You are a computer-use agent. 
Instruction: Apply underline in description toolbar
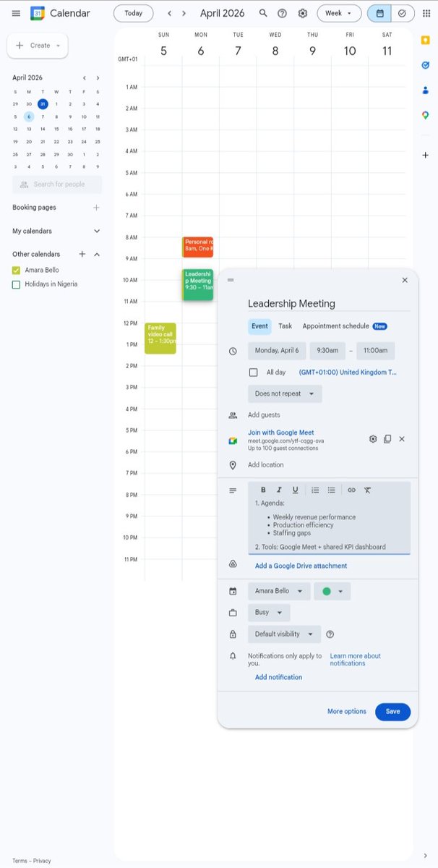tap(295, 490)
